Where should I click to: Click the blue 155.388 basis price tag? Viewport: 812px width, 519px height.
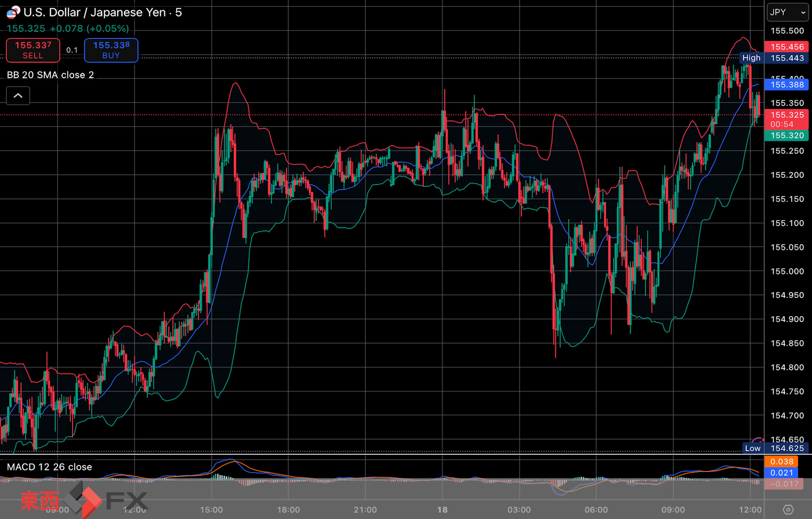[786, 84]
